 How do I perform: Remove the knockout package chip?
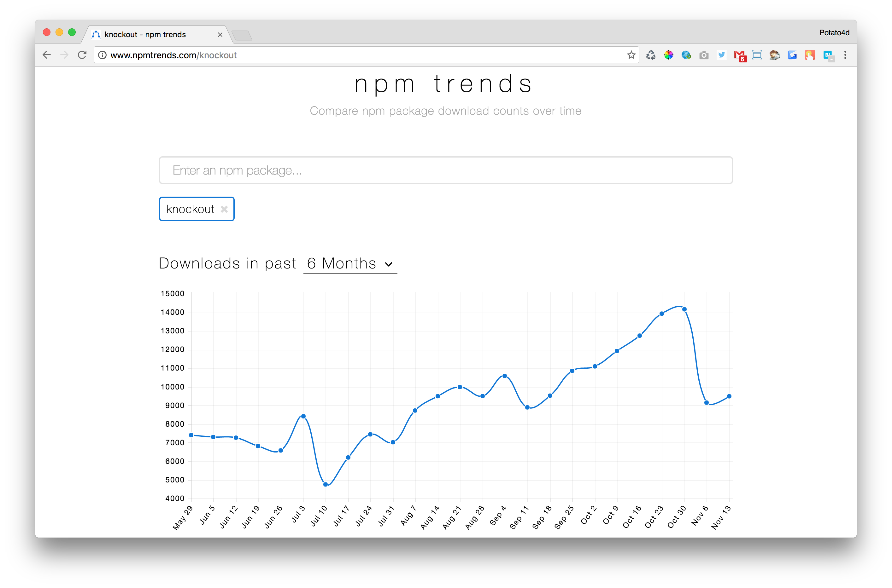pos(224,209)
